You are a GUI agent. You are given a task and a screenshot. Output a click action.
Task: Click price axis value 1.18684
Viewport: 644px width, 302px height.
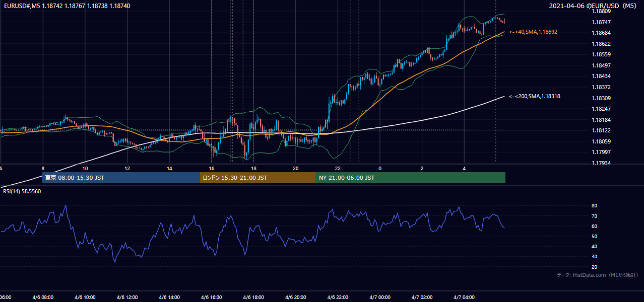click(601, 33)
